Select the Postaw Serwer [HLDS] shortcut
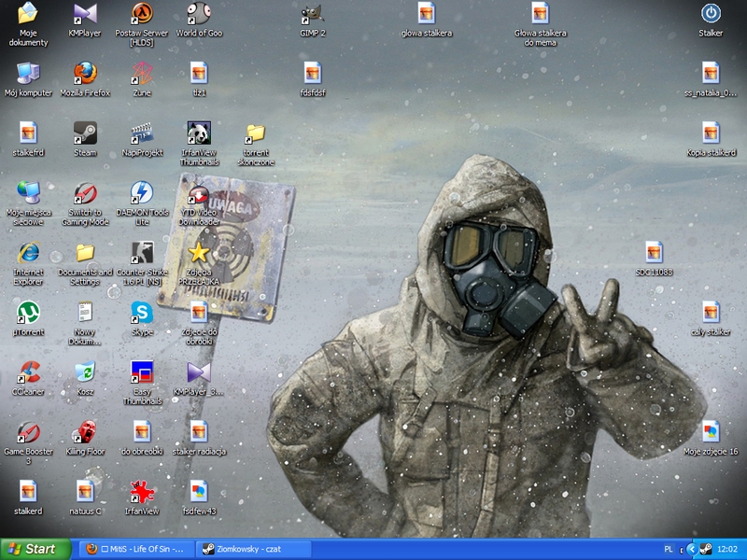The height and width of the screenshot is (560, 747). pyautogui.click(x=142, y=13)
